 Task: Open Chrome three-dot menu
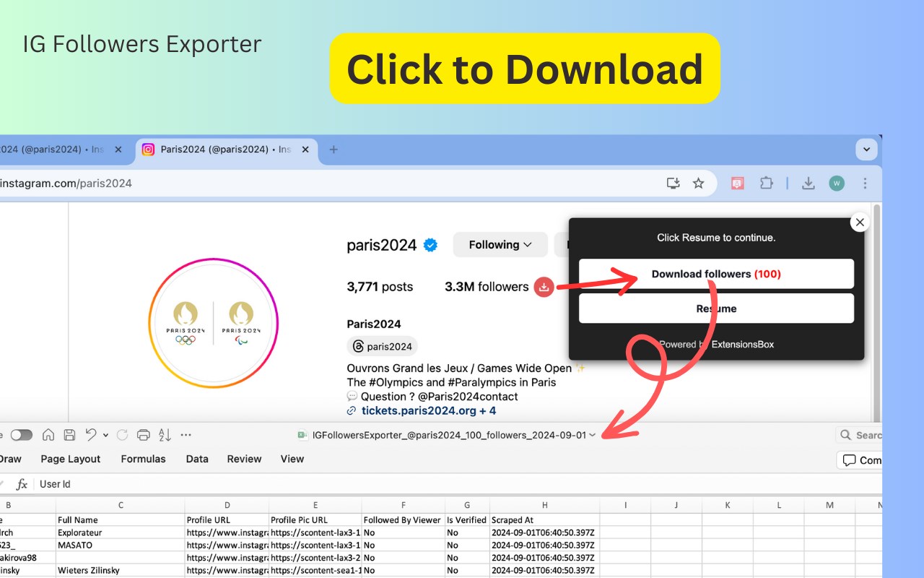pos(865,184)
